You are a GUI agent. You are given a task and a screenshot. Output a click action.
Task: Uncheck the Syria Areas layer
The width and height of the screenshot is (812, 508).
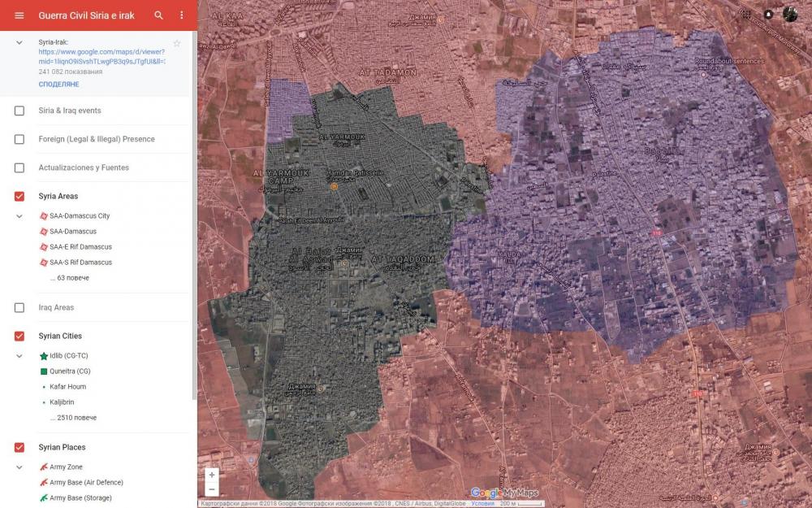[x=19, y=196]
